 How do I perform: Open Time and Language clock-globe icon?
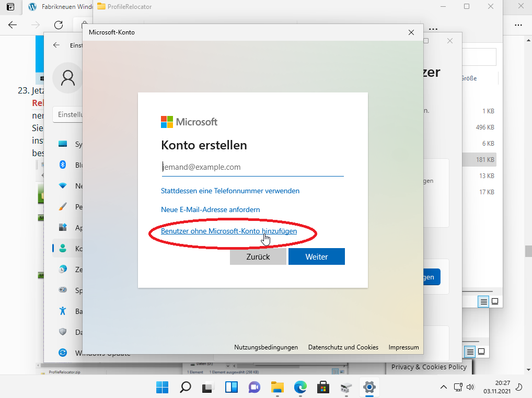(63, 269)
